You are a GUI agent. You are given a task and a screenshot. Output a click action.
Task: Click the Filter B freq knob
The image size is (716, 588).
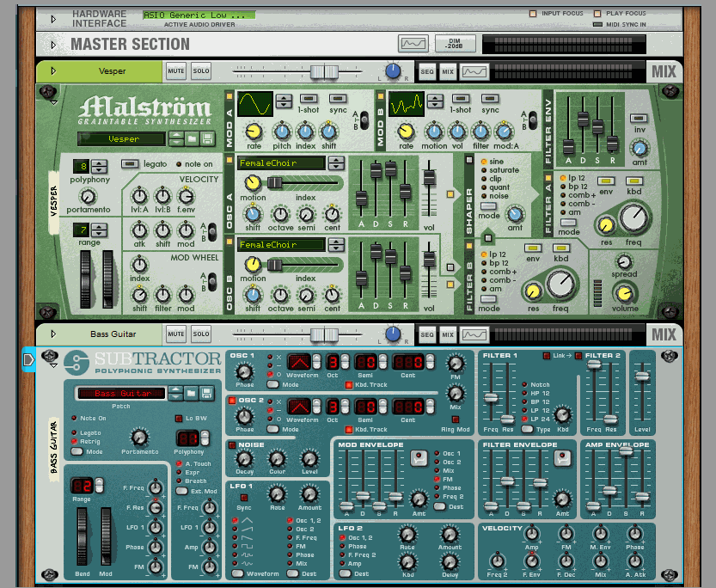(x=560, y=284)
